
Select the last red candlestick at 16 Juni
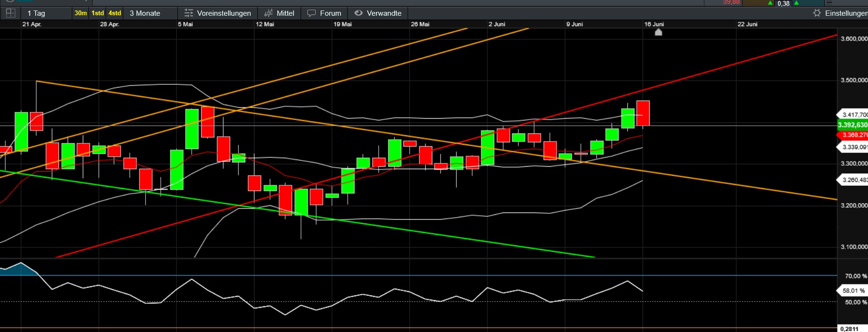[643, 113]
